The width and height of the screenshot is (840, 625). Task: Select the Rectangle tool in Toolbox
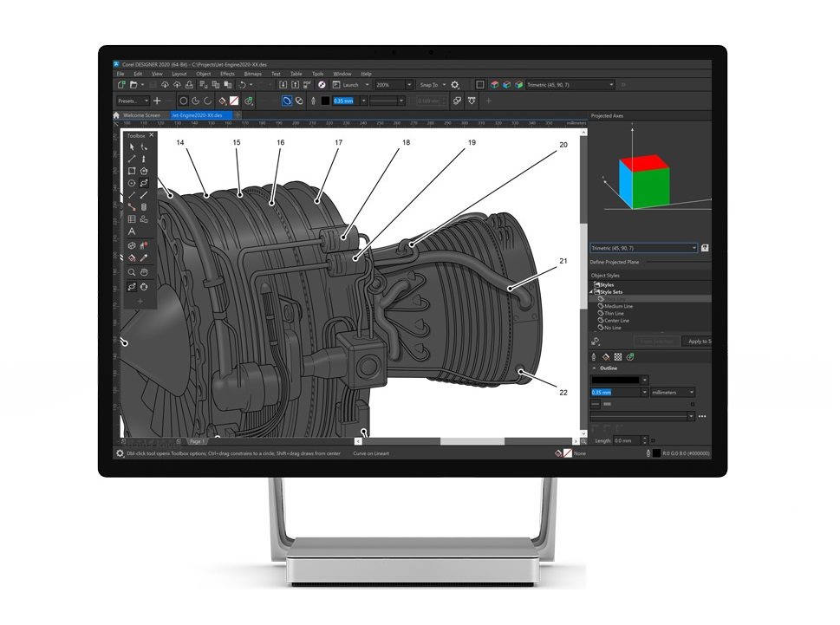click(132, 171)
